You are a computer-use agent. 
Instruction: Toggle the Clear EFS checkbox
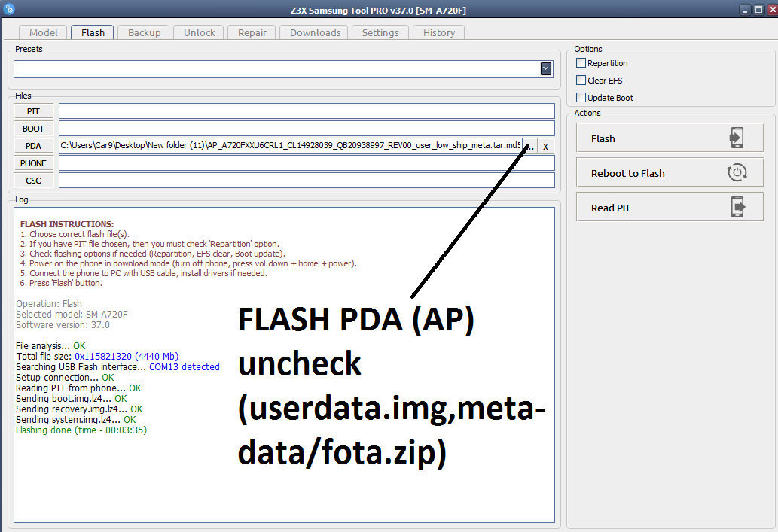tap(581, 81)
